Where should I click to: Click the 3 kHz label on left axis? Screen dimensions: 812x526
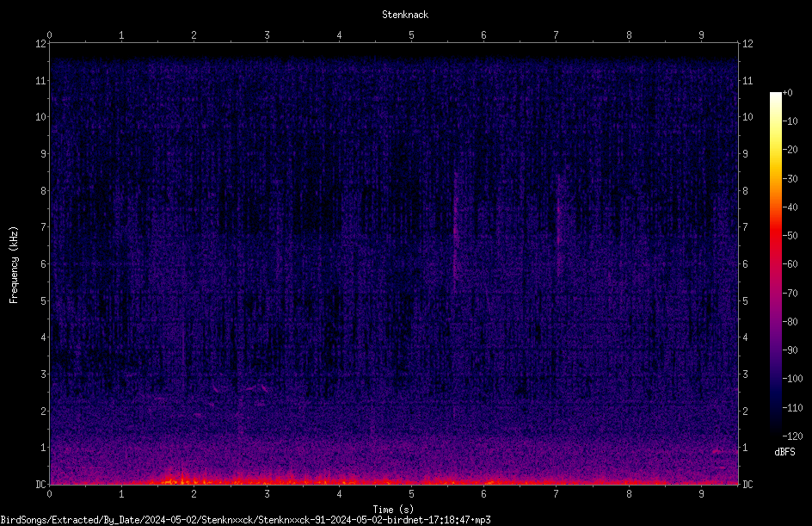(x=44, y=374)
